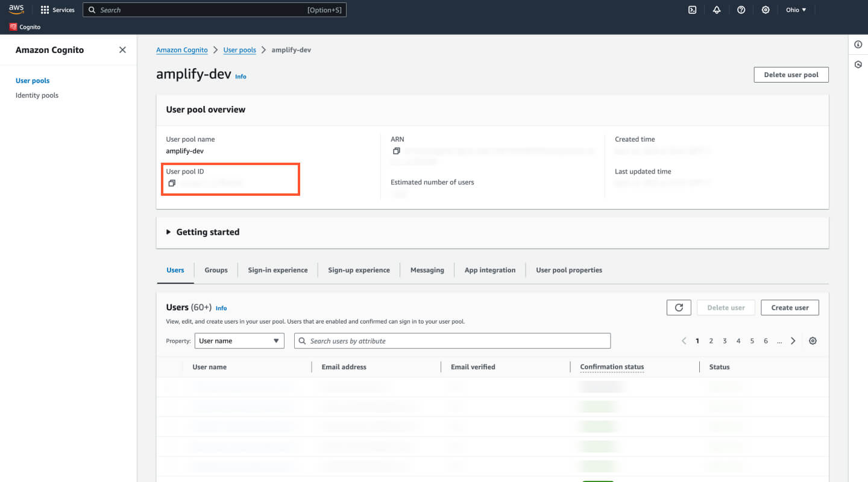Open users table preferences gear
Screen dimensions: 868x482
coord(813,341)
